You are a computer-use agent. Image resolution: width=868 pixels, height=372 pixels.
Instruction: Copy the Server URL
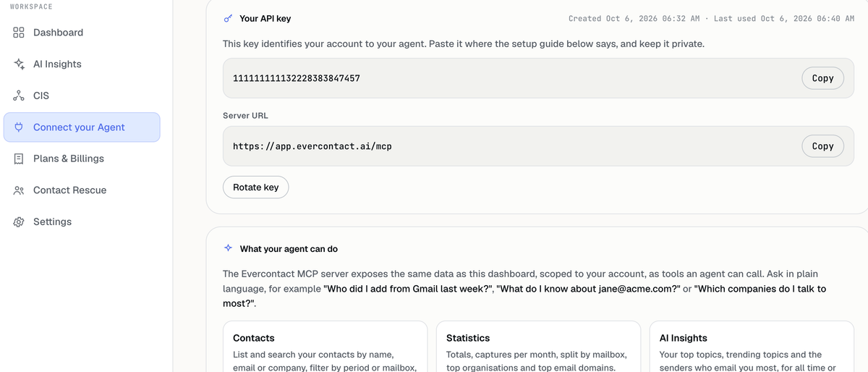click(x=822, y=146)
